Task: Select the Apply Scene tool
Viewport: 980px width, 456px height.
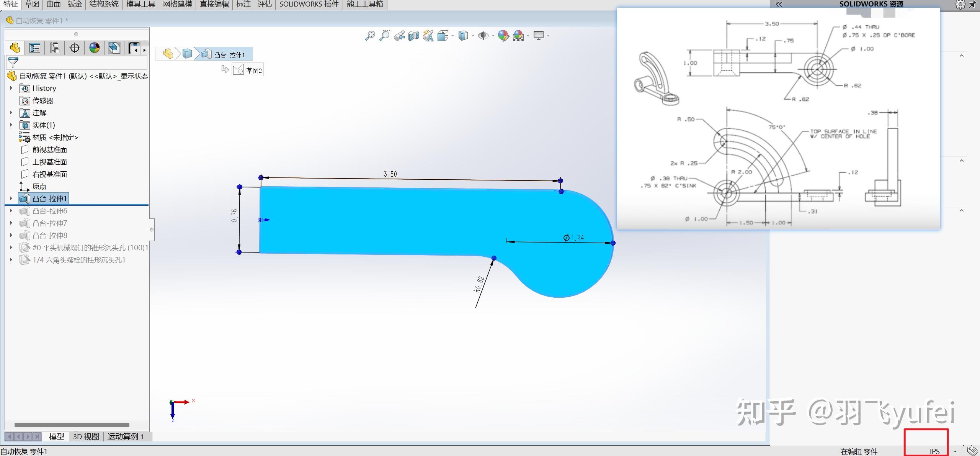Action: (518, 35)
